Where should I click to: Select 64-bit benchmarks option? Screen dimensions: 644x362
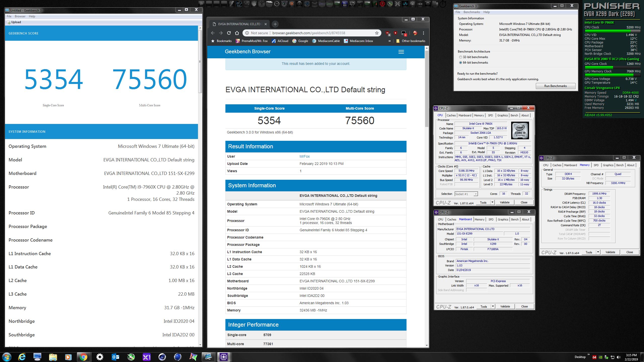(461, 63)
